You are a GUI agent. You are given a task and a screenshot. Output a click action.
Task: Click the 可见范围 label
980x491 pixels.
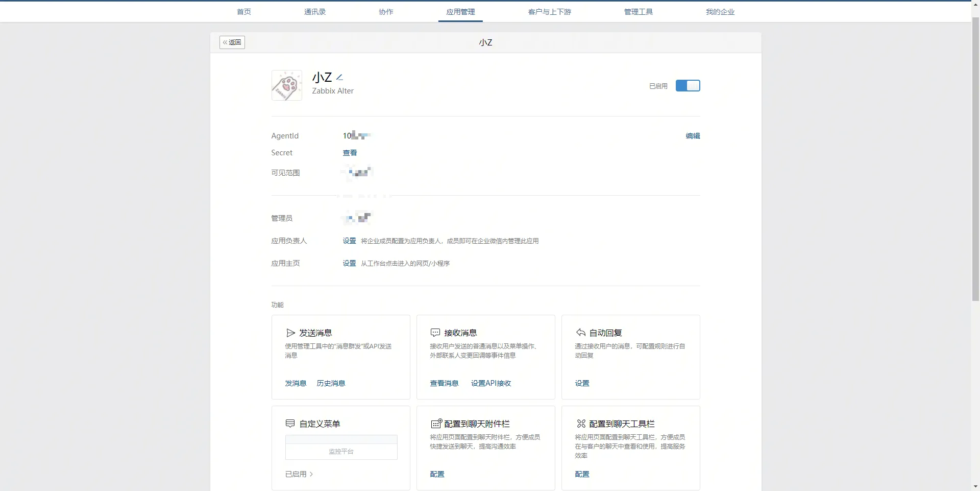[285, 173]
